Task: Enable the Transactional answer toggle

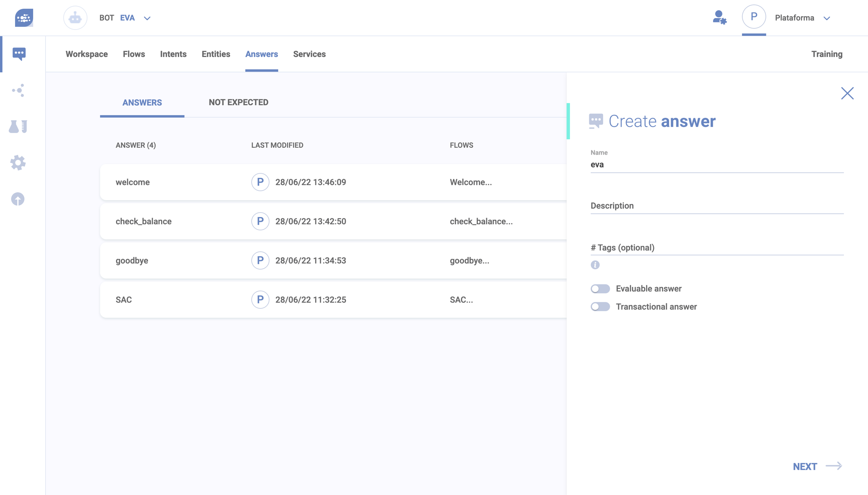Action: tap(600, 307)
